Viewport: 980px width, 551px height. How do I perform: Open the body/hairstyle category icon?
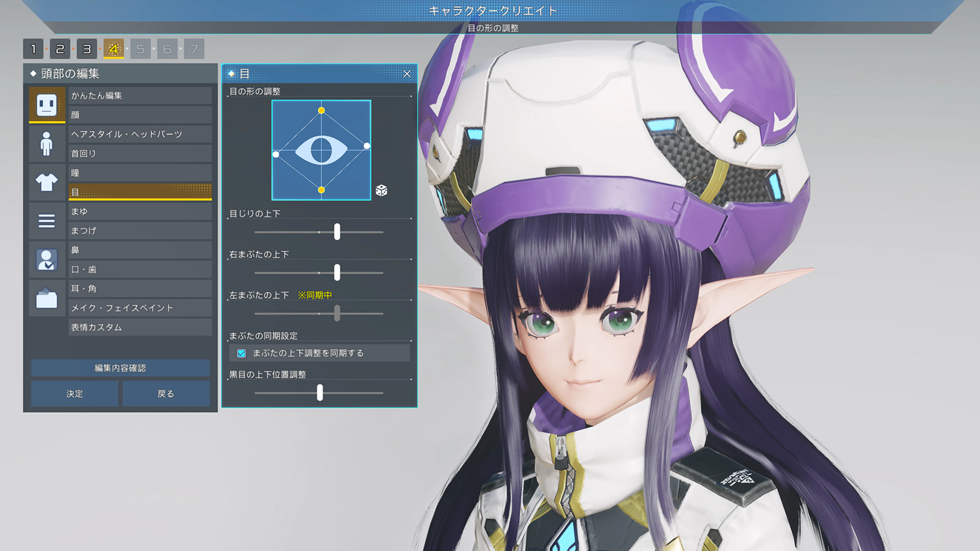[47, 144]
